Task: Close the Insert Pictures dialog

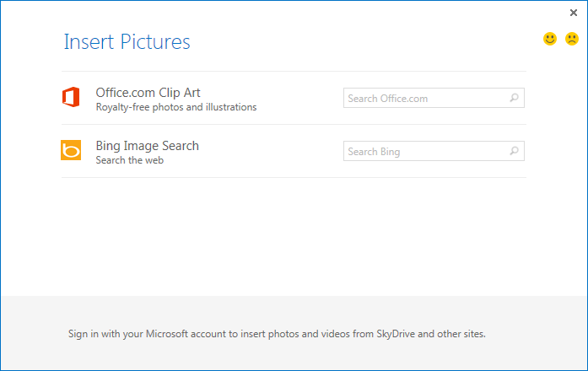Action: click(x=574, y=13)
